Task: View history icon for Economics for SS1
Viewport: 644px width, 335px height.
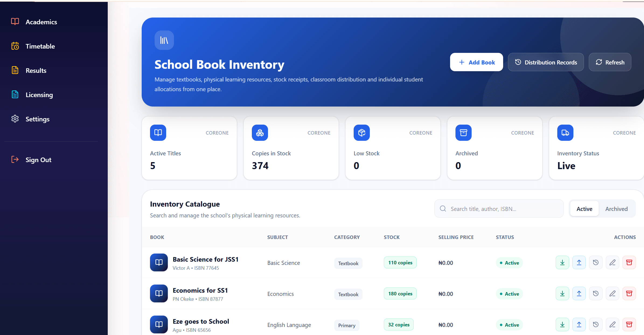Action: pyautogui.click(x=596, y=293)
